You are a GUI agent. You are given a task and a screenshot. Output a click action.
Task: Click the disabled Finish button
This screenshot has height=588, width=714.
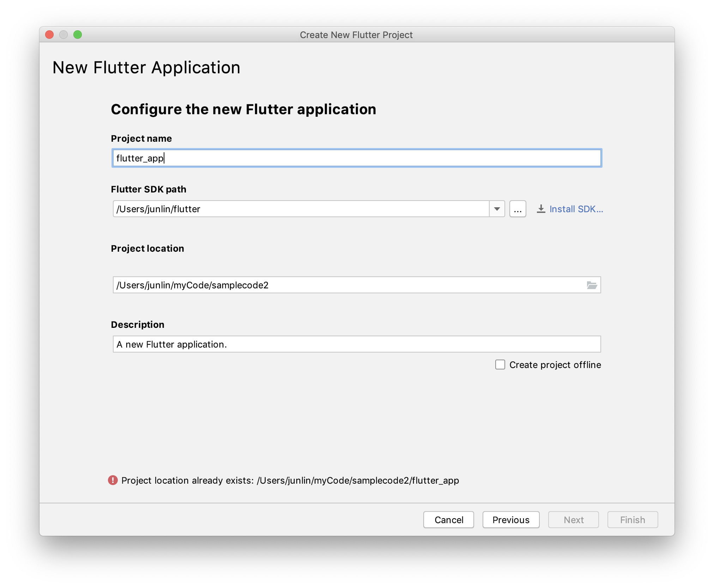(x=632, y=520)
